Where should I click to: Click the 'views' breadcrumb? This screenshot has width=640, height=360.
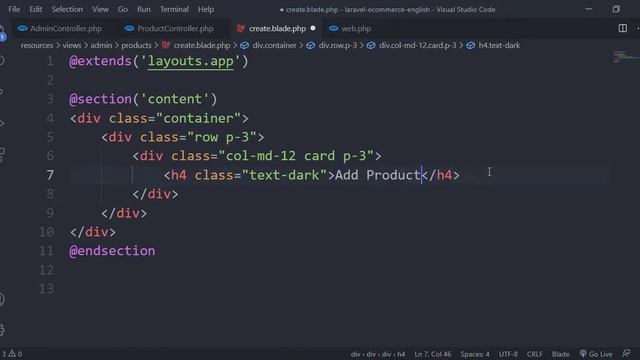point(72,45)
